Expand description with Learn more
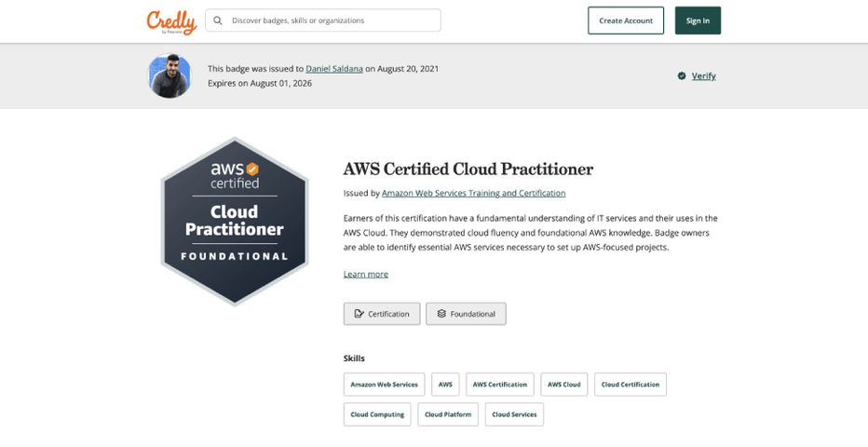 coord(365,275)
